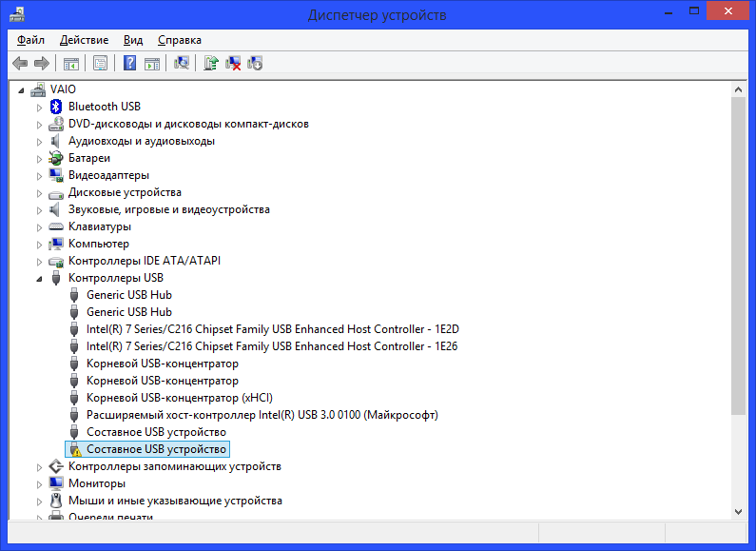Viewport: 756px width, 551px height.
Task: Collapse the Контроллеры USB node
Action: tap(39, 279)
